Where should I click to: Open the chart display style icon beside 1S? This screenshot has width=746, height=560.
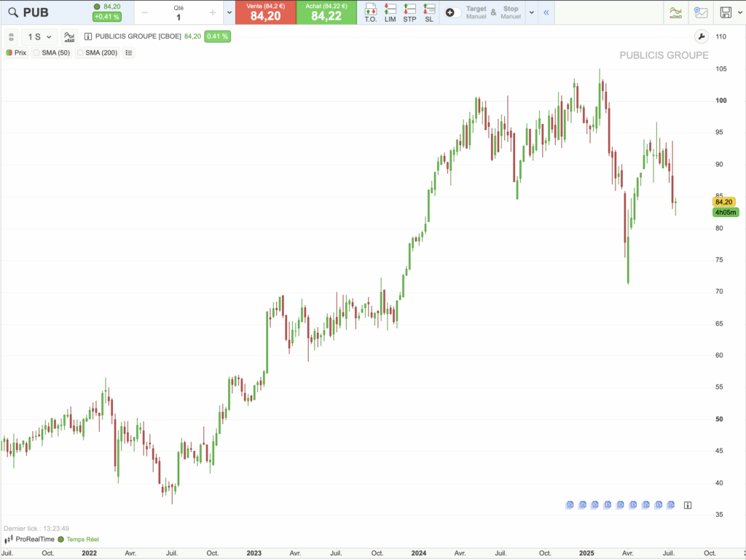[68, 36]
